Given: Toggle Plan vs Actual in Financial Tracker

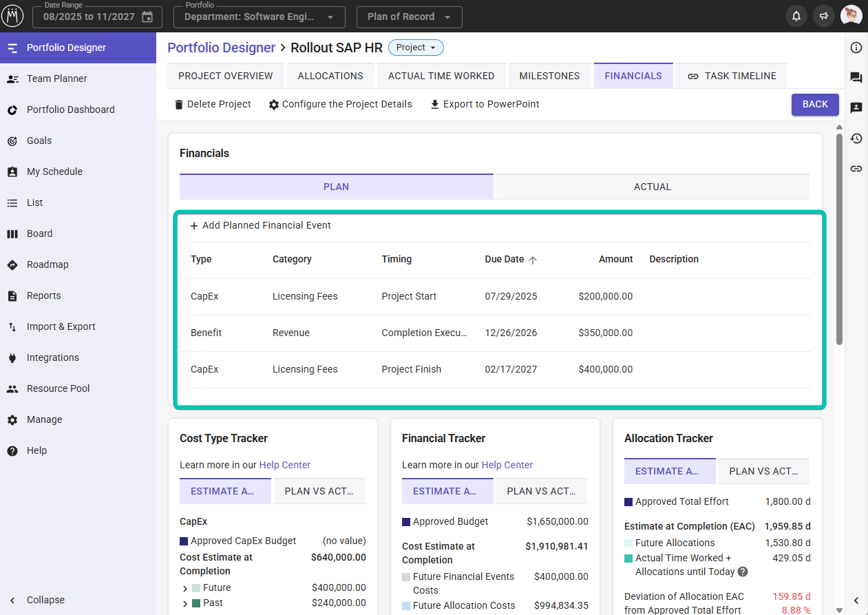Looking at the screenshot, I should coord(542,491).
